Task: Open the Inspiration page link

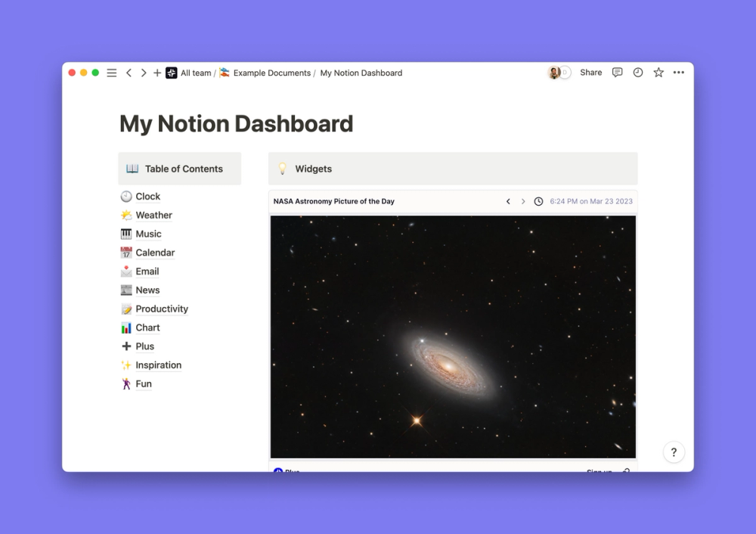Action: (x=158, y=365)
